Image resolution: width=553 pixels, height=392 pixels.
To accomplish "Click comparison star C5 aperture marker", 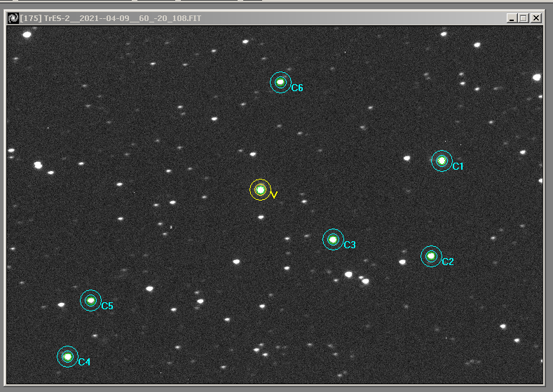I will tap(90, 300).
